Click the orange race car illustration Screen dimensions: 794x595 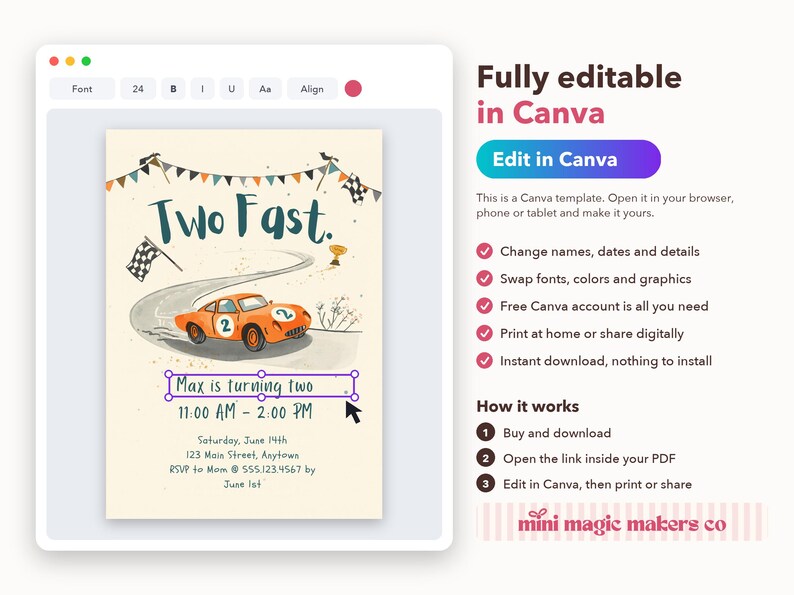(243, 322)
